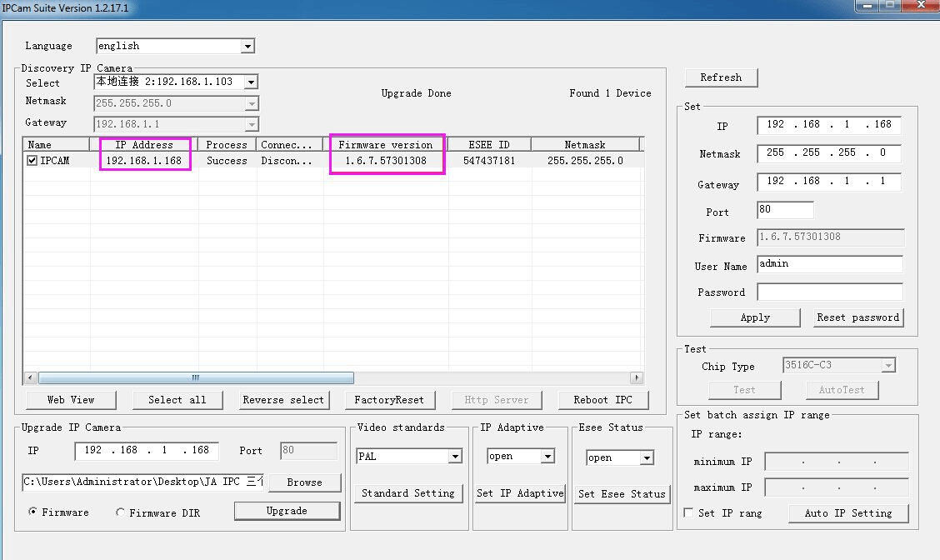
Task: Click the FactoryReset button
Action: click(x=390, y=400)
